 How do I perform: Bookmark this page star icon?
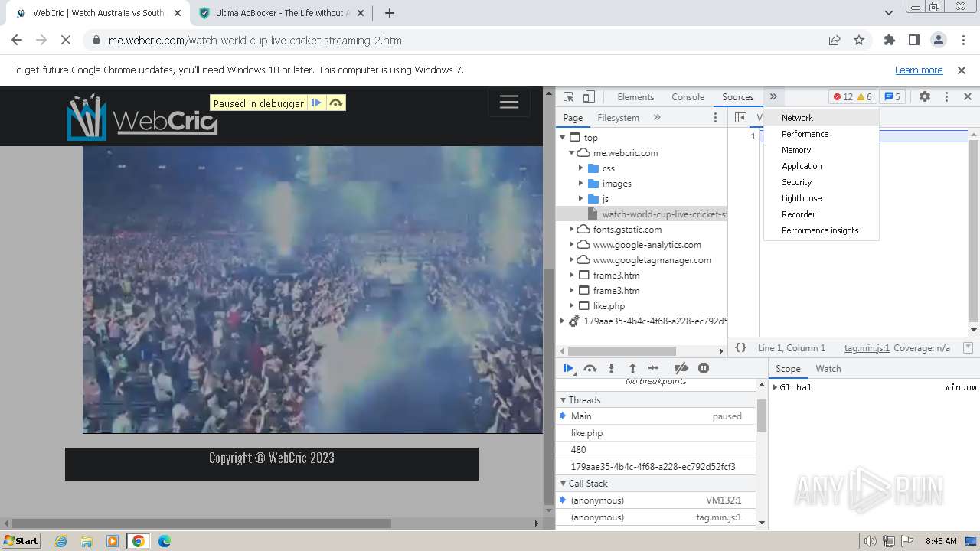coord(859,41)
